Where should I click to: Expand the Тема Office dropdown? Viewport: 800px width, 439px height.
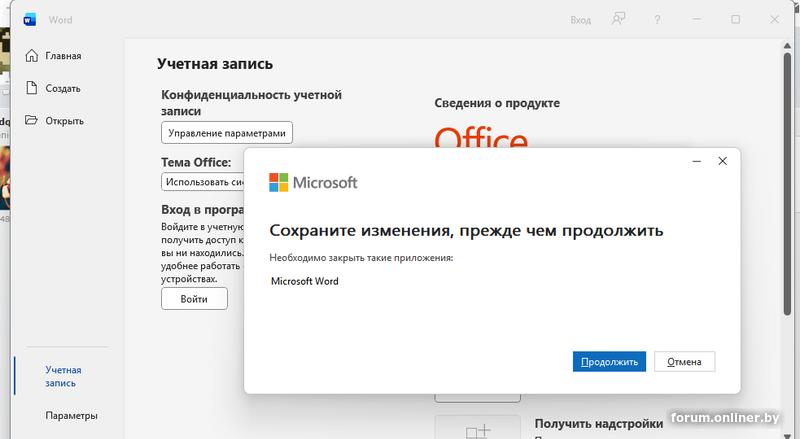pos(203,182)
